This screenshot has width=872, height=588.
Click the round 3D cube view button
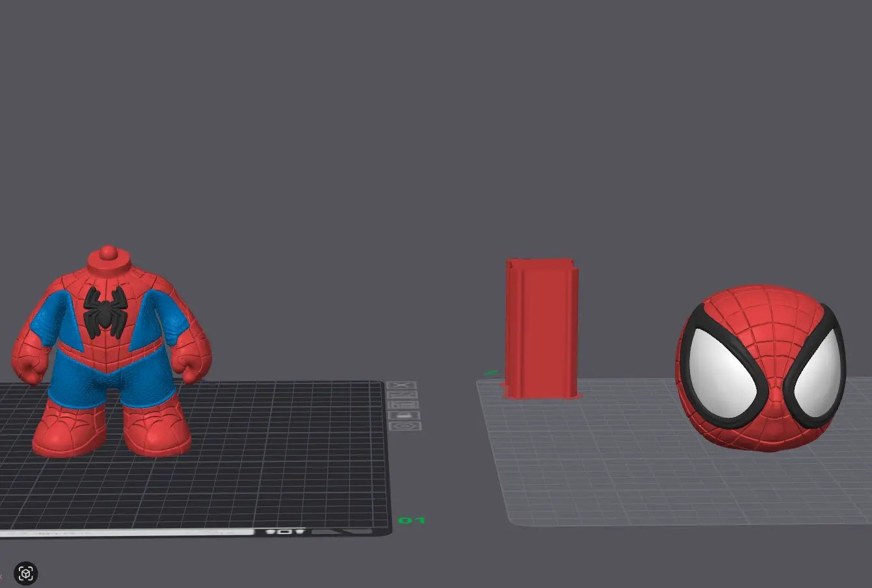tap(26, 574)
